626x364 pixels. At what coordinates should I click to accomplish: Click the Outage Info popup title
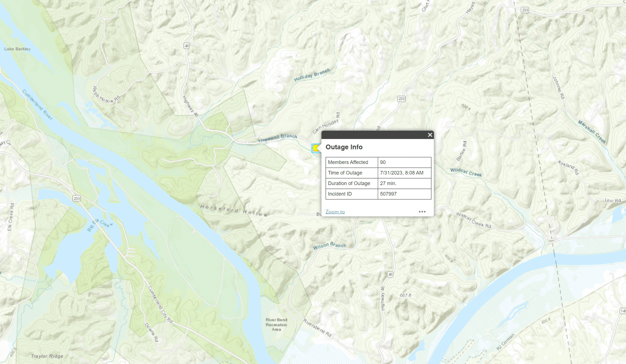click(344, 147)
